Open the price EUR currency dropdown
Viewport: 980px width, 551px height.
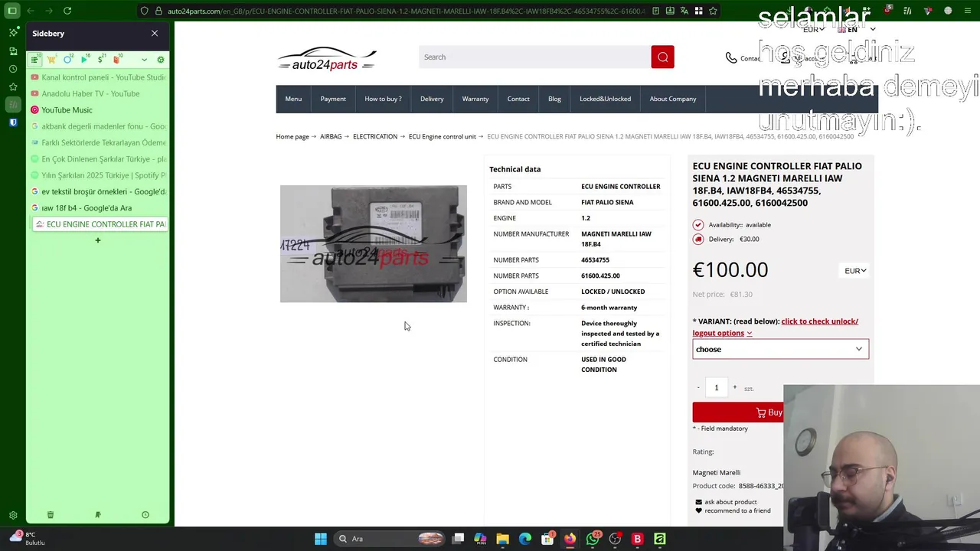[855, 271]
